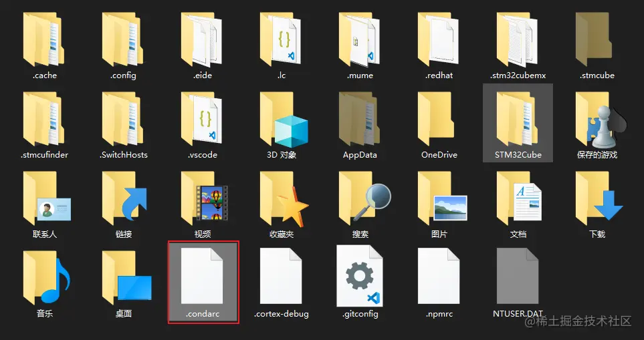Click the NTUSER.DAT file icon
The image size is (644, 340).
pos(518,276)
